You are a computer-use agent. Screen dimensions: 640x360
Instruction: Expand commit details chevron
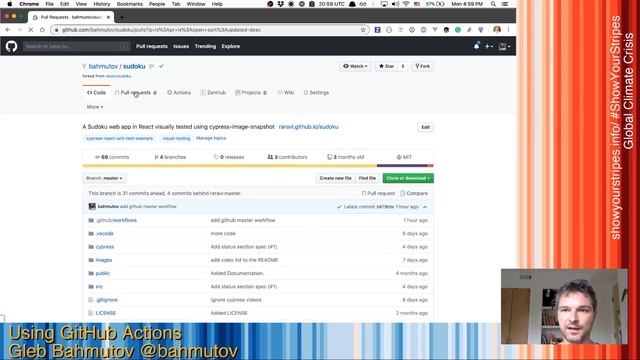point(425,207)
